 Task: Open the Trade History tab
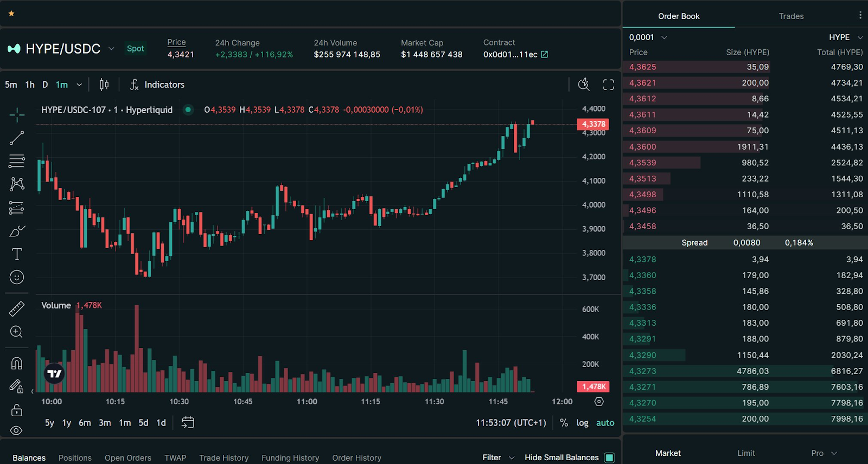(x=224, y=458)
